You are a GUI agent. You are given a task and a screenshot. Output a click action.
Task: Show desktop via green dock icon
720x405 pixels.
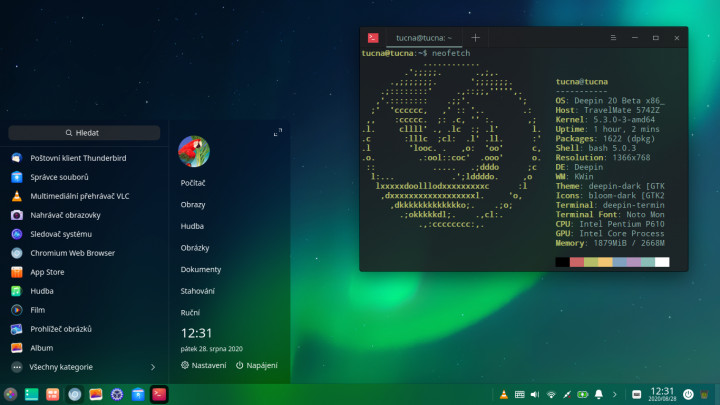tap(31, 394)
